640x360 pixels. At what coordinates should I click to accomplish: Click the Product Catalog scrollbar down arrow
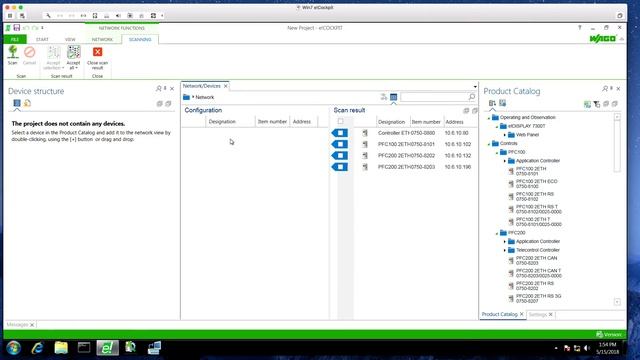[x=617, y=302]
